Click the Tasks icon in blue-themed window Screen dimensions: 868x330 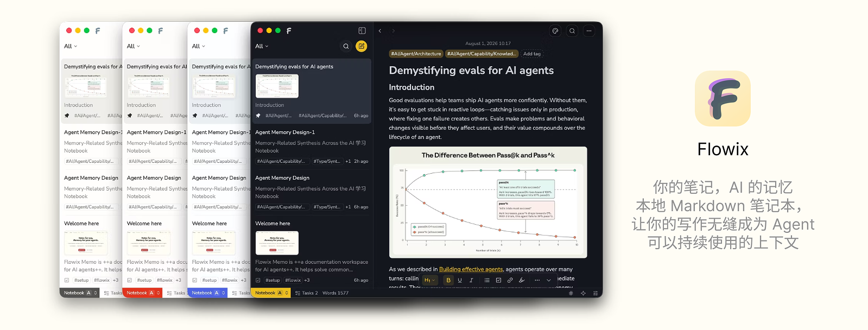(x=235, y=293)
